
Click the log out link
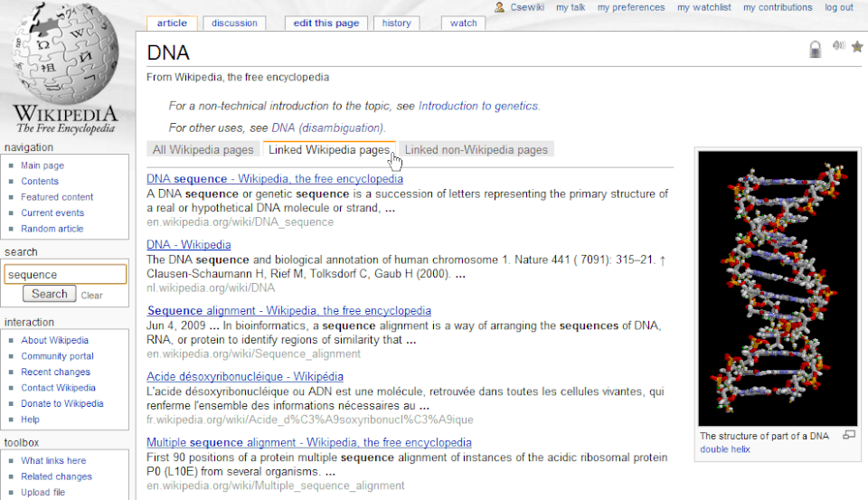coord(838,7)
